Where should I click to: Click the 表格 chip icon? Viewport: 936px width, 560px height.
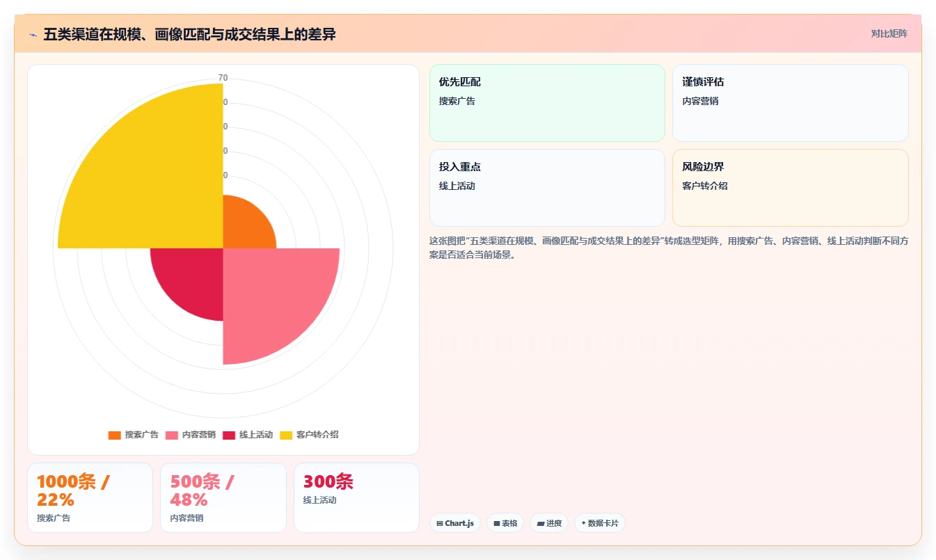pyautogui.click(x=497, y=523)
